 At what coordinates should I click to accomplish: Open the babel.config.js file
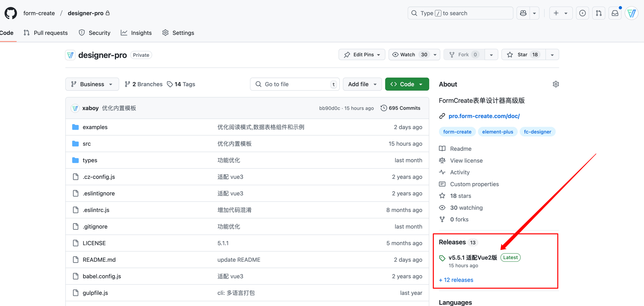[x=102, y=276]
